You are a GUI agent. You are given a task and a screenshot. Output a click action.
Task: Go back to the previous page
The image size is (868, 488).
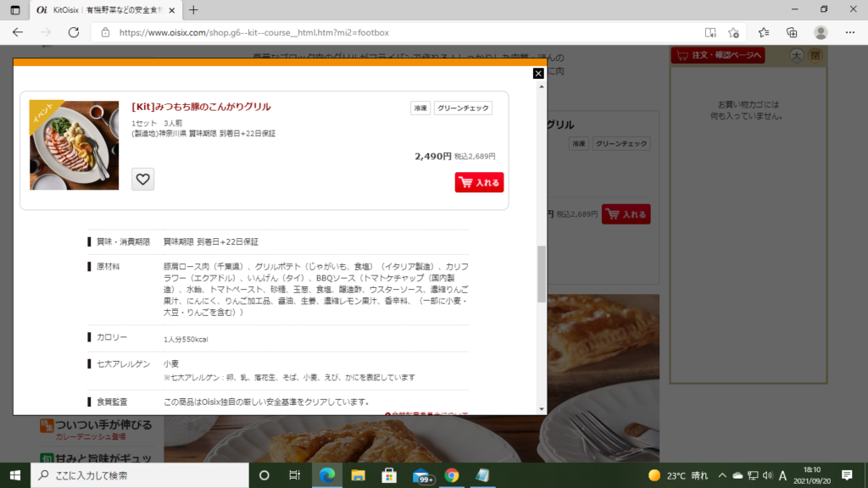coord(18,33)
